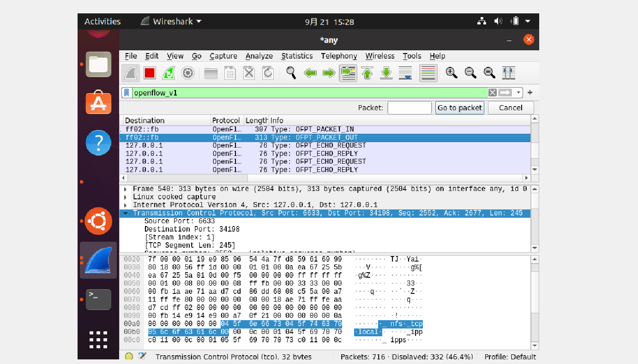Click the save capture file icon
The height and width of the screenshot is (364, 638).
(230, 73)
